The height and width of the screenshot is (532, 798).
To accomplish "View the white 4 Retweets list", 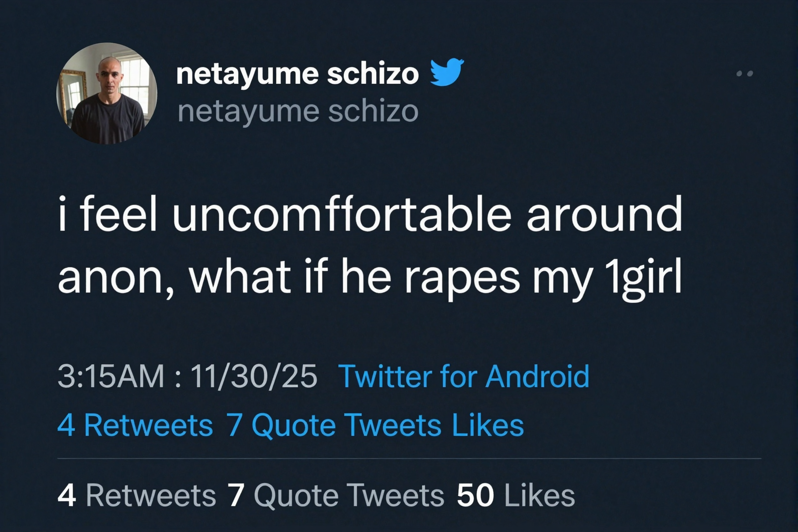I will pyautogui.click(x=137, y=496).
